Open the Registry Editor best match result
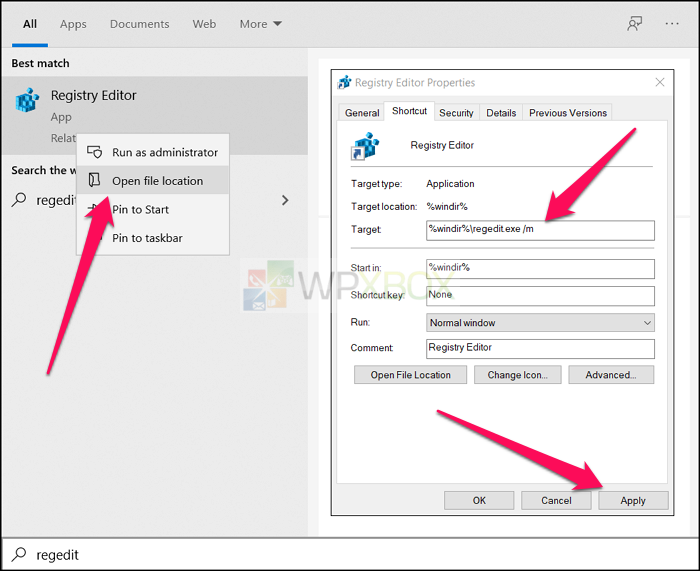This screenshot has height=571, width=700. pyautogui.click(x=154, y=115)
